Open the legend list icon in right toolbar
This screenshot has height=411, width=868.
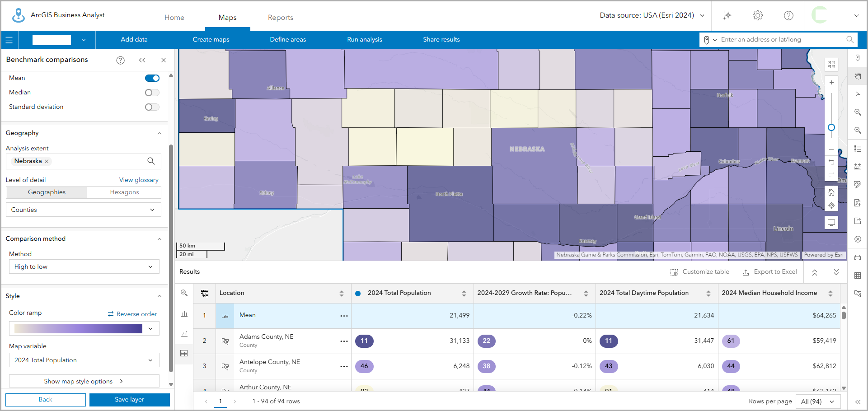pyautogui.click(x=858, y=149)
